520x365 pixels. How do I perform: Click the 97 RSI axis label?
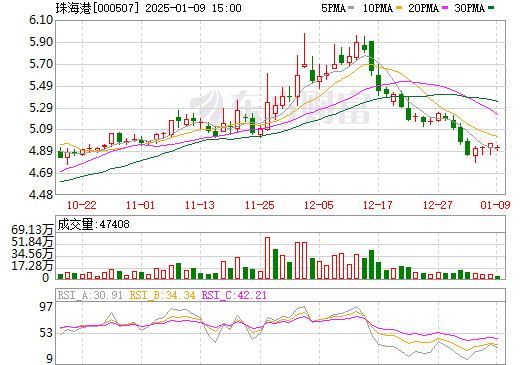(x=46, y=307)
